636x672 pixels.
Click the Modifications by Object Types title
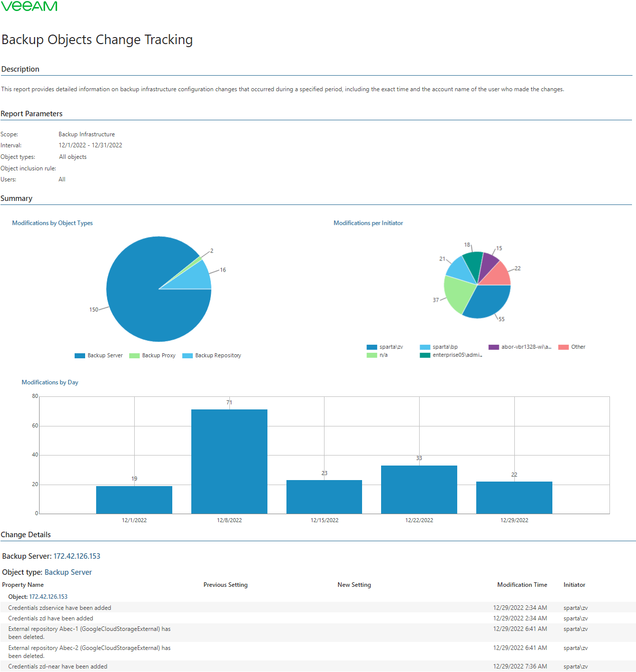click(52, 223)
